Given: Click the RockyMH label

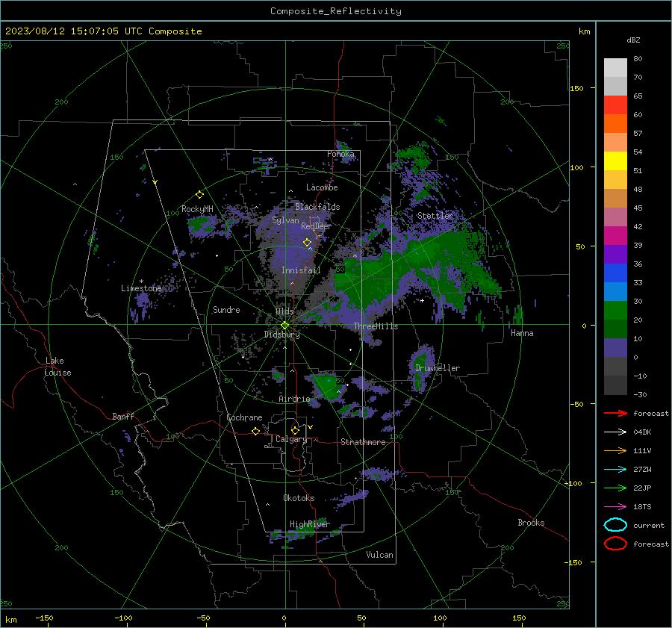Looking at the screenshot, I should 197,209.
